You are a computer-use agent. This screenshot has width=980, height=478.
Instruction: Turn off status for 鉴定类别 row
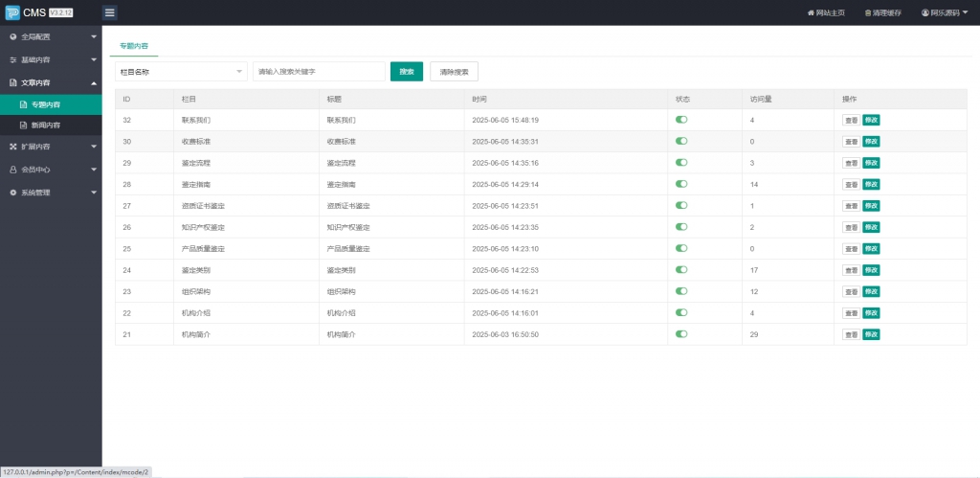[681, 269]
